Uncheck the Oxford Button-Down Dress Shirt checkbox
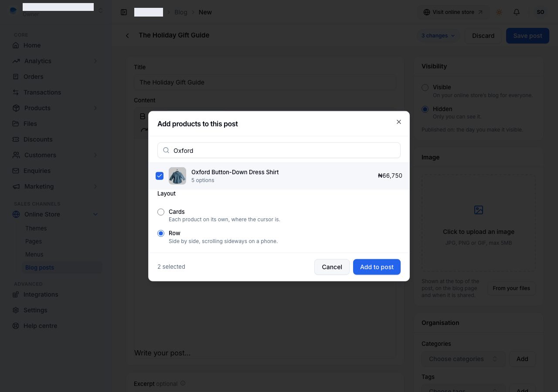558x392 pixels. pyautogui.click(x=160, y=176)
